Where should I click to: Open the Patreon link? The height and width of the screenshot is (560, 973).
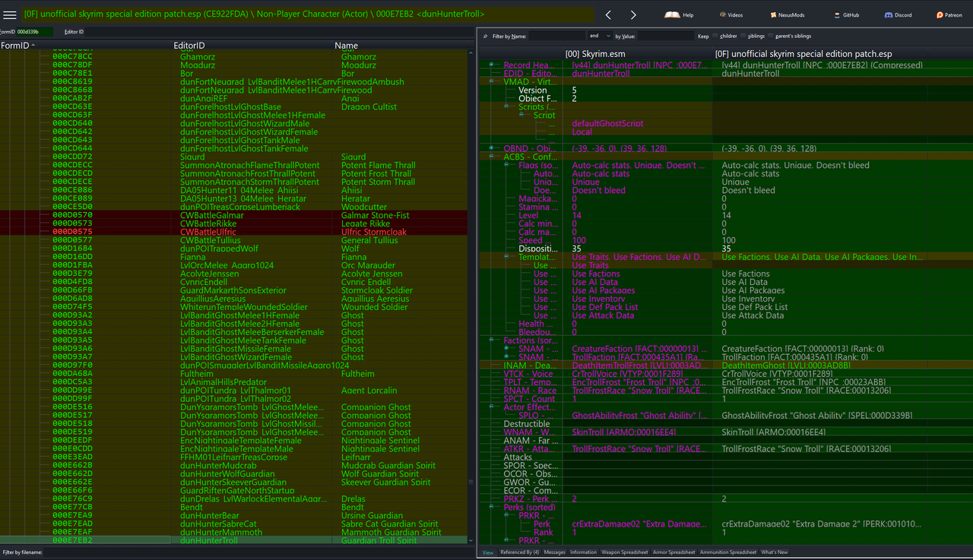pyautogui.click(x=949, y=15)
